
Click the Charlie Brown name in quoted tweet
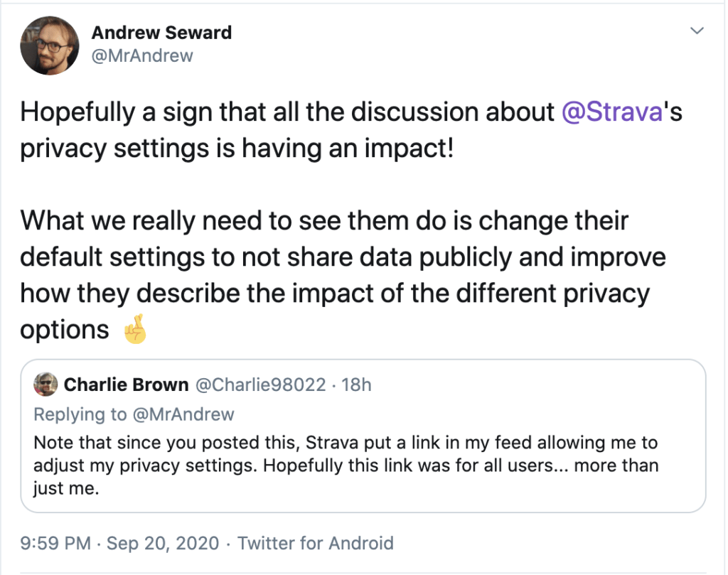(126, 385)
